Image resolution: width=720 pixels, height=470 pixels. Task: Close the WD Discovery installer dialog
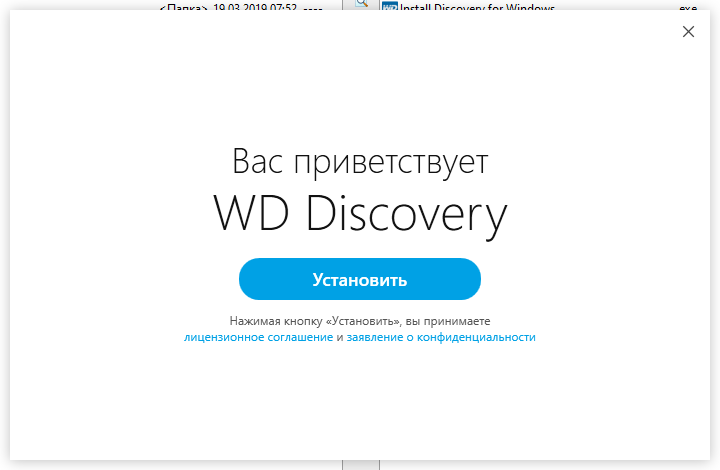pyautogui.click(x=688, y=32)
